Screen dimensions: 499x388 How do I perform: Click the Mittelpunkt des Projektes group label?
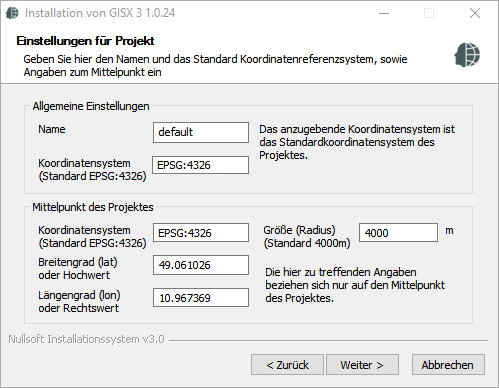click(x=93, y=207)
